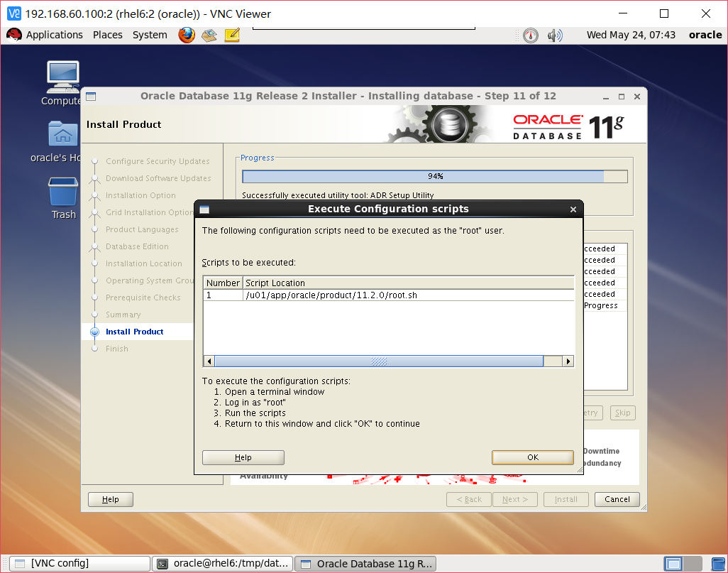Click the system monitor gauge icon in the tray
The width and height of the screenshot is (728, 573).
530,34
